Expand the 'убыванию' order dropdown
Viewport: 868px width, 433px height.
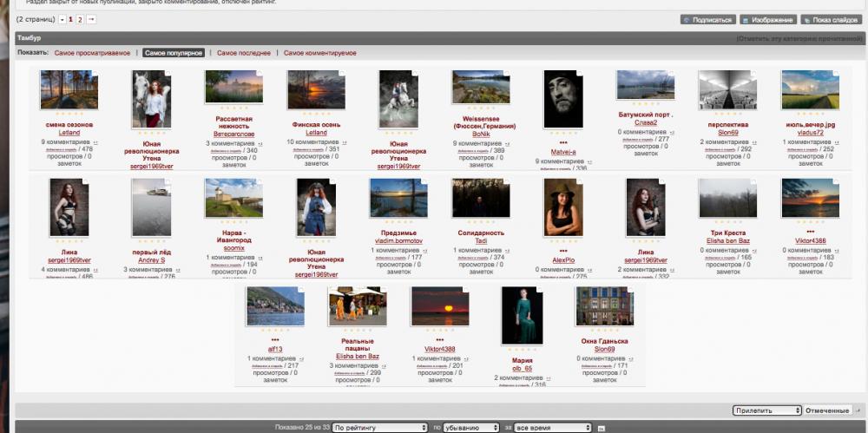(x=471, y=428)
